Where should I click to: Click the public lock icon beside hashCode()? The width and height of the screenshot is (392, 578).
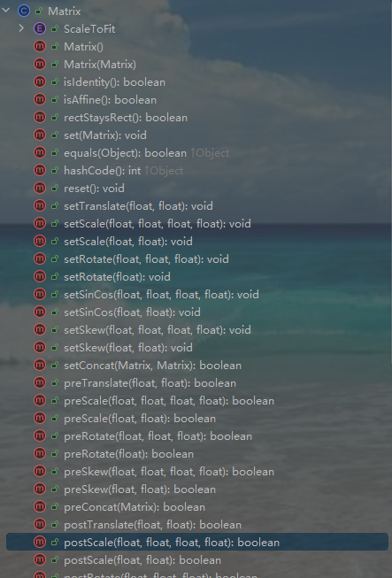pos(55,171)
